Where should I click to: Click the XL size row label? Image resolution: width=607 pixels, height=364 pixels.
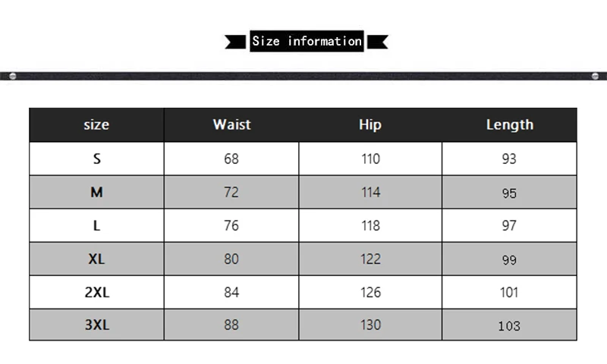click(96, 259)
